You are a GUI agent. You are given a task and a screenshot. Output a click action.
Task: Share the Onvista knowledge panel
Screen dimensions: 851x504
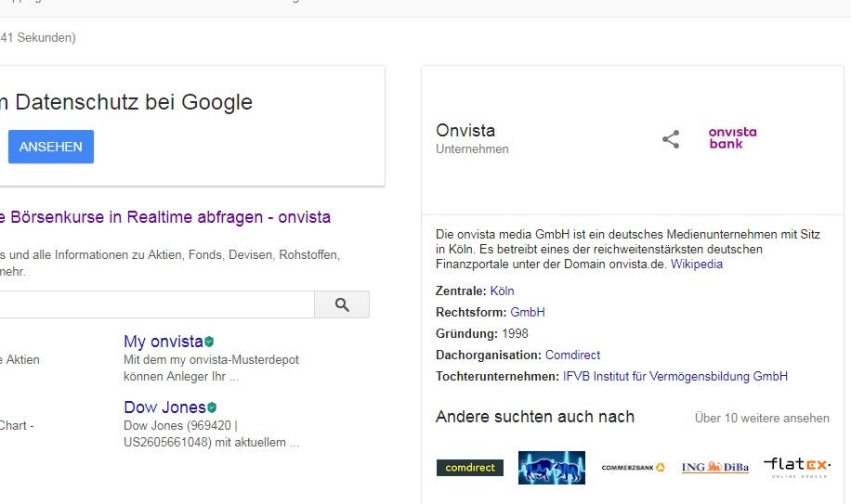671,139
